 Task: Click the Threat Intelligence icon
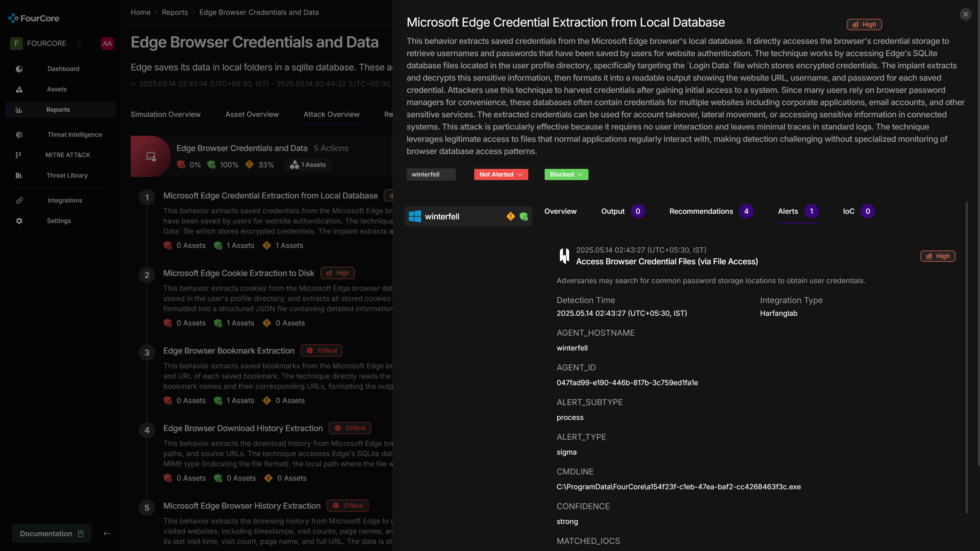point(19,135)
